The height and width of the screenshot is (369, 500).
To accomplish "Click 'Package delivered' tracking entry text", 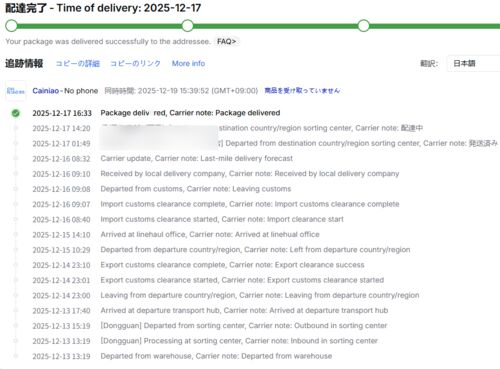I will pos(190,113).
